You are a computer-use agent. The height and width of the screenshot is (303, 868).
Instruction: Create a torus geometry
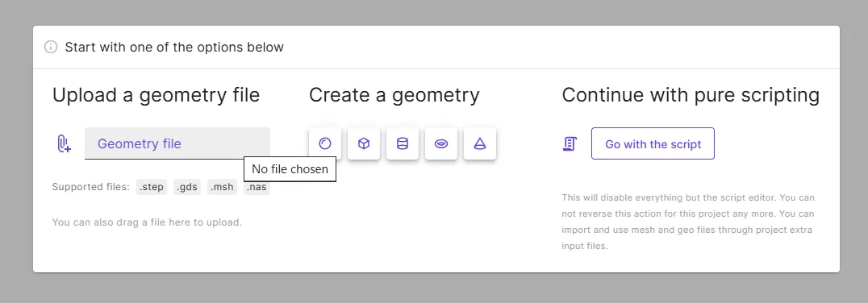click(x=441, y=143)
